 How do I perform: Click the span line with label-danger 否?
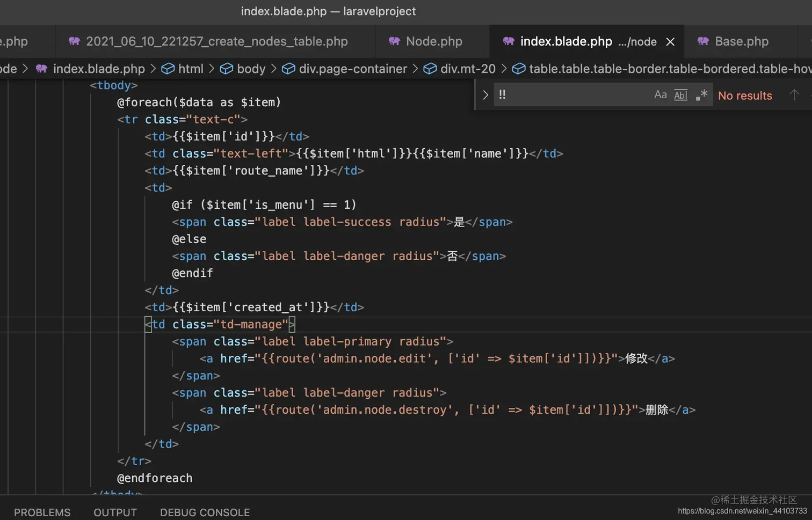339,256
